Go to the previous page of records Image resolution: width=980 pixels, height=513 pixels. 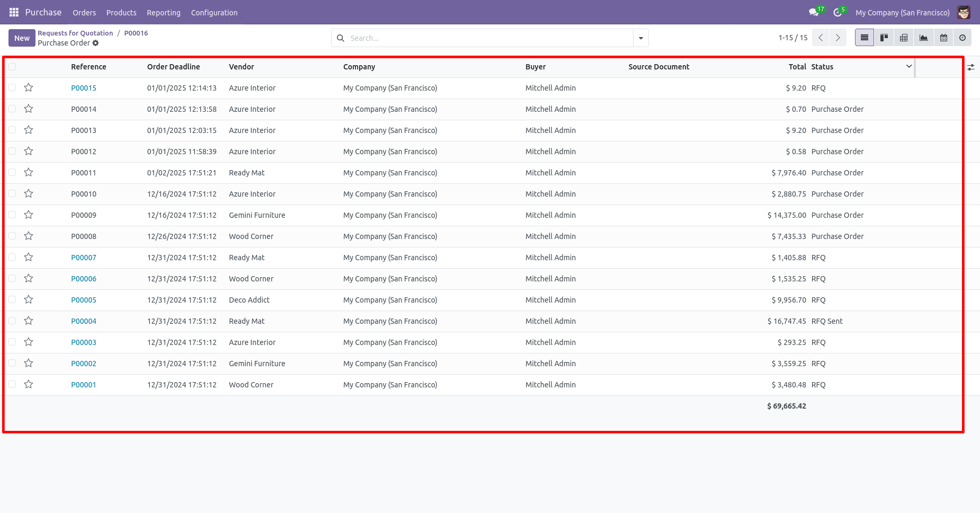pos(821,38)
